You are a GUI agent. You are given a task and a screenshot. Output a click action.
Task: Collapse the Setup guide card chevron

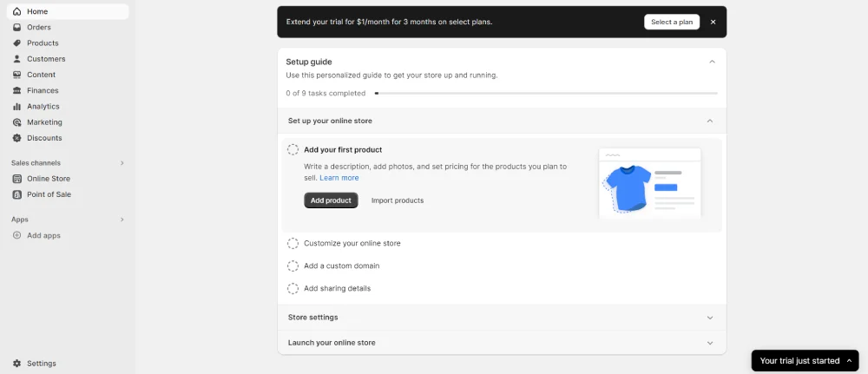pyautogui.click(x=712, y=62)
